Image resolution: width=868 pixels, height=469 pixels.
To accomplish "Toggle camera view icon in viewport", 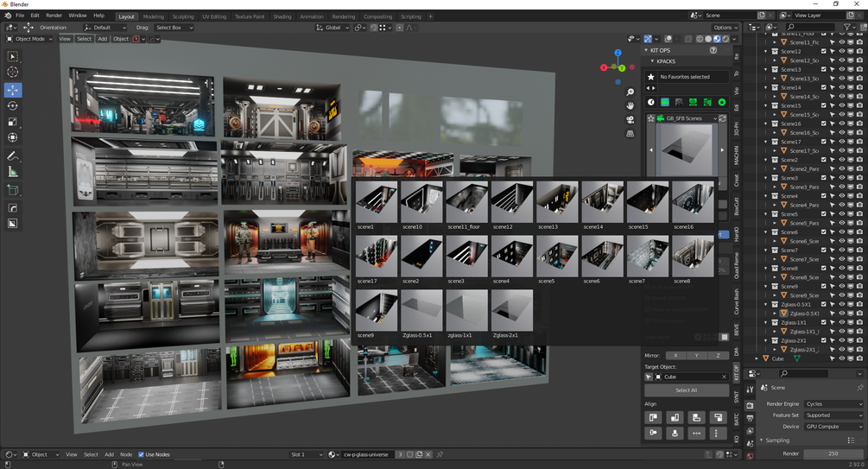I will click(x=630, y=119).
